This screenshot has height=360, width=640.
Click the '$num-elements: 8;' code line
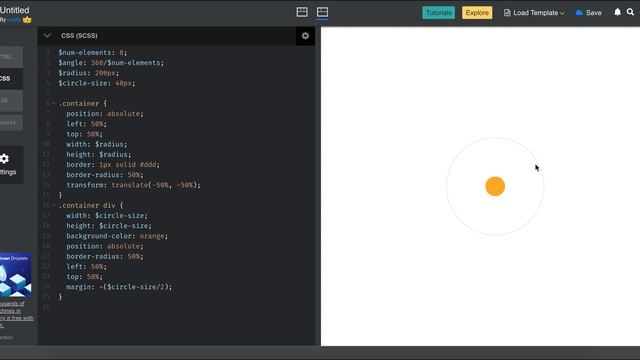pyautogui.click(x=93, y=53)
